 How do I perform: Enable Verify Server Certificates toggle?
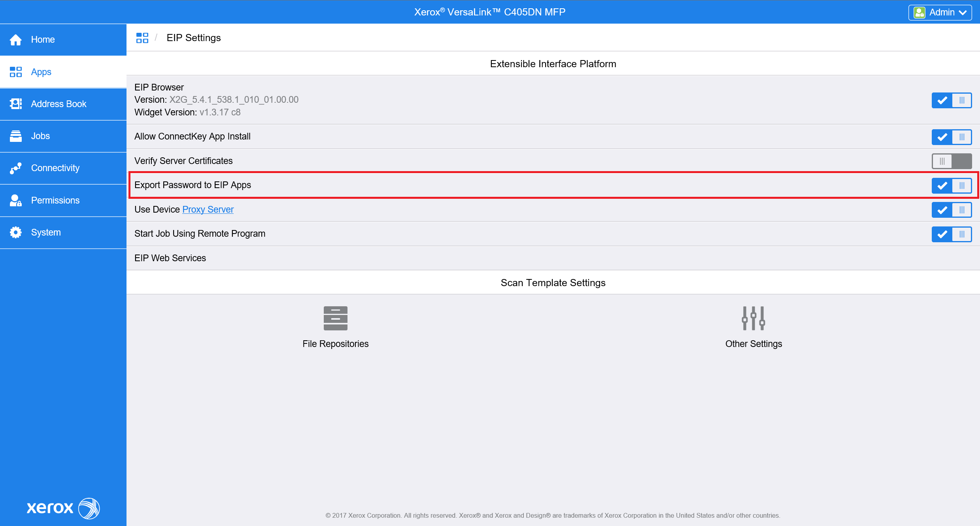(x=951, y=161)
